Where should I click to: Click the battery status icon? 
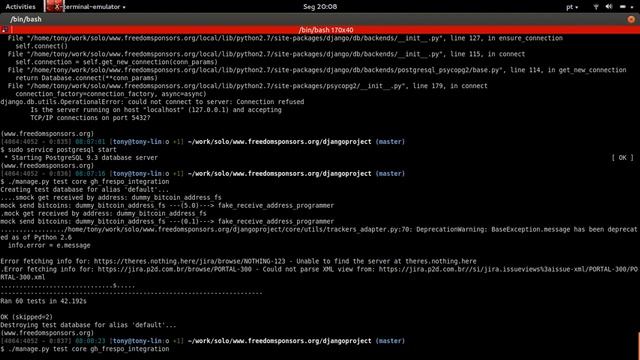pos(622,7)
